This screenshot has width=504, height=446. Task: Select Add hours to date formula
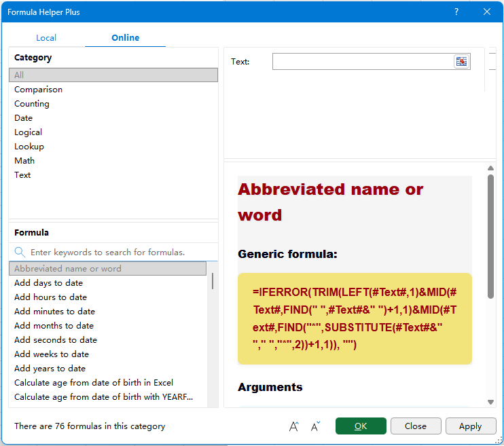[108, 297]
